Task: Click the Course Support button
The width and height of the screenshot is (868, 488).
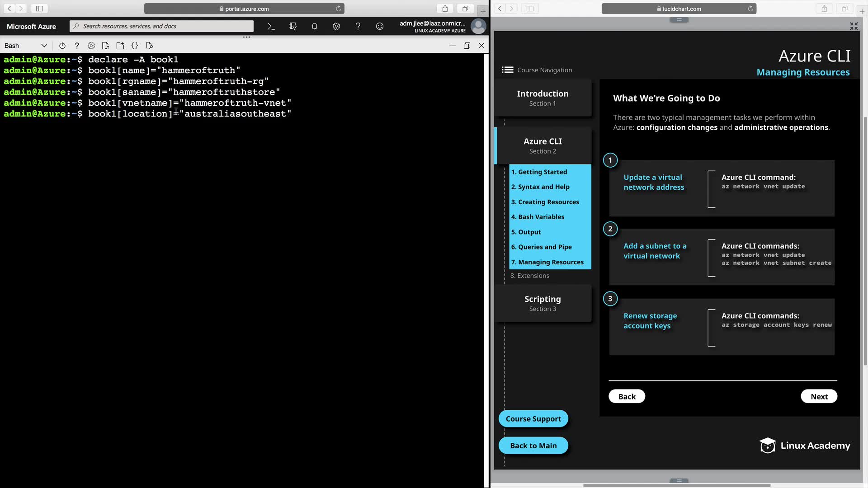Action: tap(533, 418)
